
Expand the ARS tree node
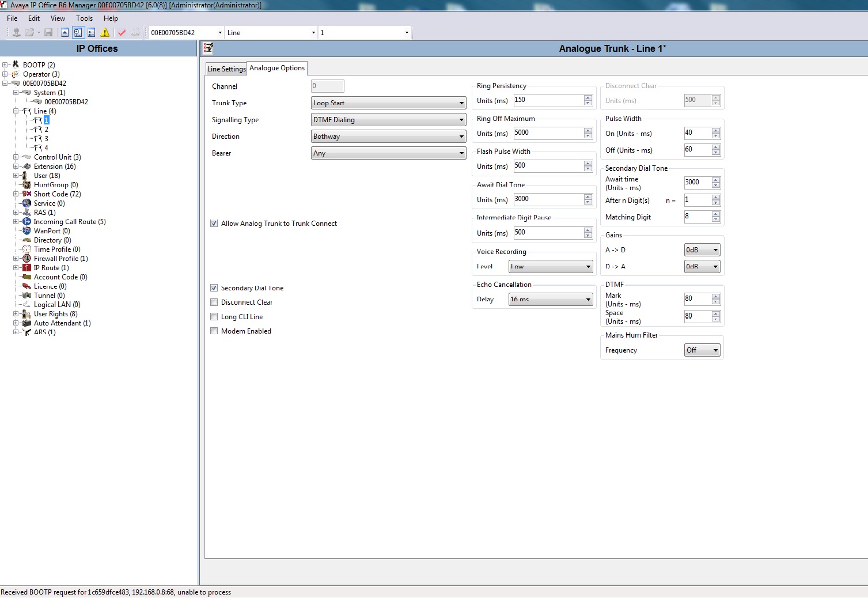pos(16,332)
